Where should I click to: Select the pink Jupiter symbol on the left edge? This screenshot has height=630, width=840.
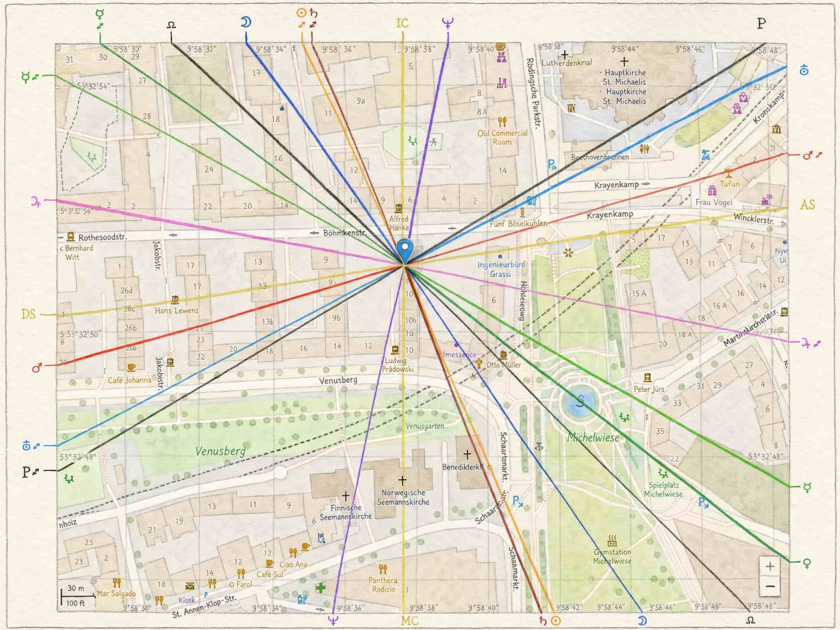[x=36, y=201]
